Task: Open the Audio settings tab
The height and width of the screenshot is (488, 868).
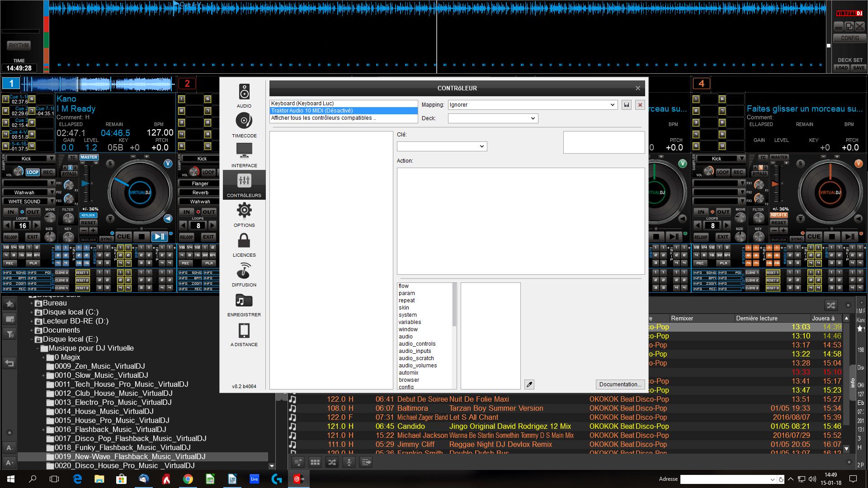Action: coord(244,96)
